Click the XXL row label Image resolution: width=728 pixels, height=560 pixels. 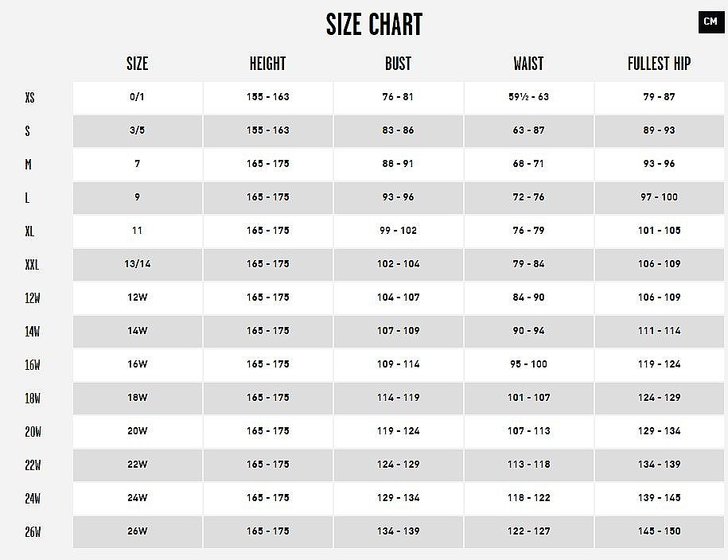[32, 265]
